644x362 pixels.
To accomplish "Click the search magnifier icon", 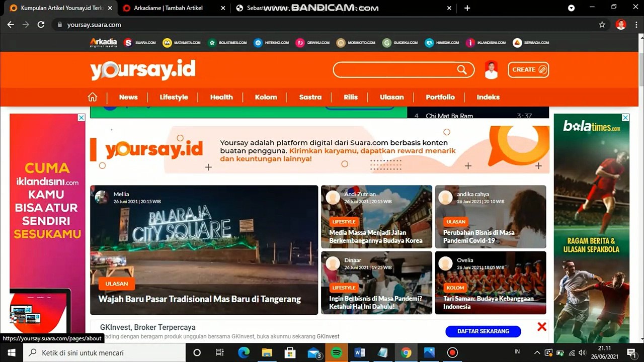I will [x=462, y=70].
